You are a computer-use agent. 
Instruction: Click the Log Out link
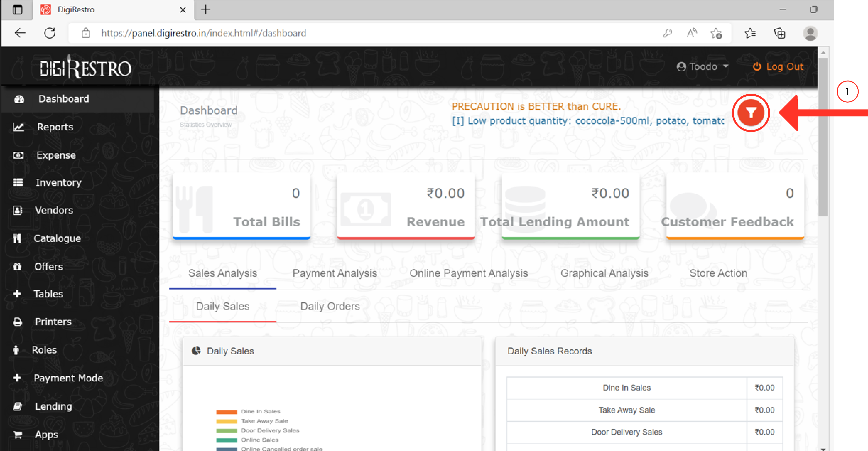pos(778,67)
